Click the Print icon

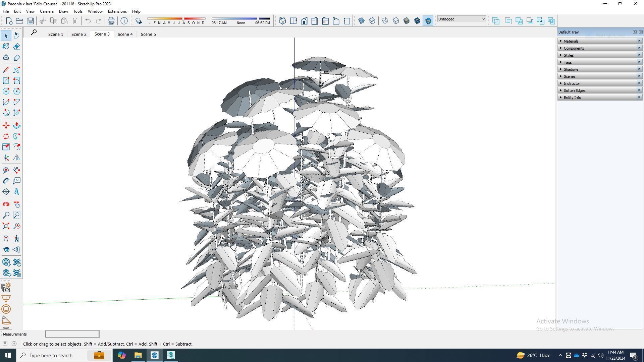point(111,21)
